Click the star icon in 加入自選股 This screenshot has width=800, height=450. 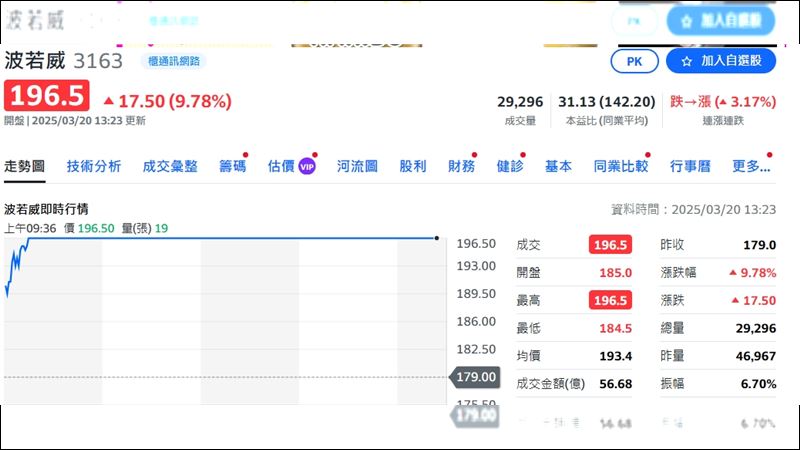click(687, 61)
